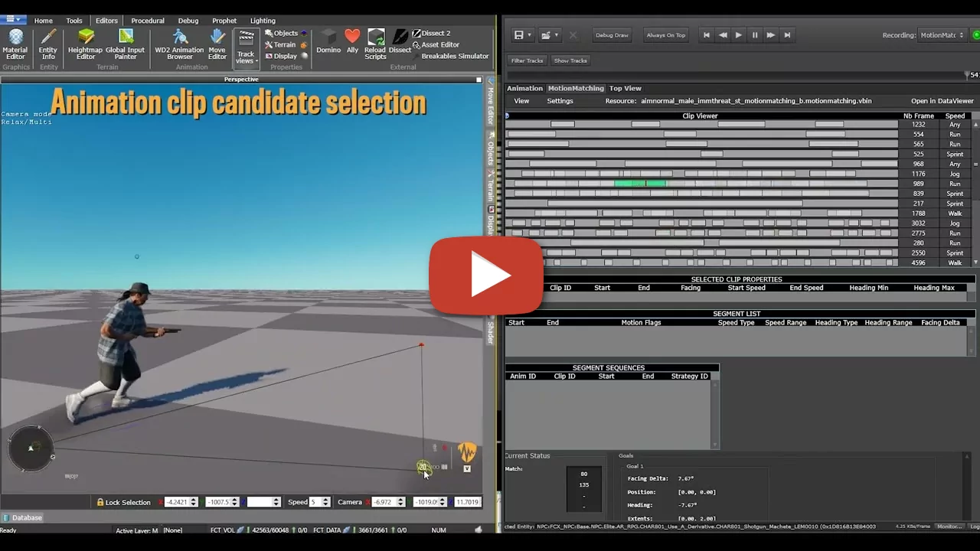Viewport: 980px width, 551px height.
Task: Click Reload Scripts
Action: (375, 44)
